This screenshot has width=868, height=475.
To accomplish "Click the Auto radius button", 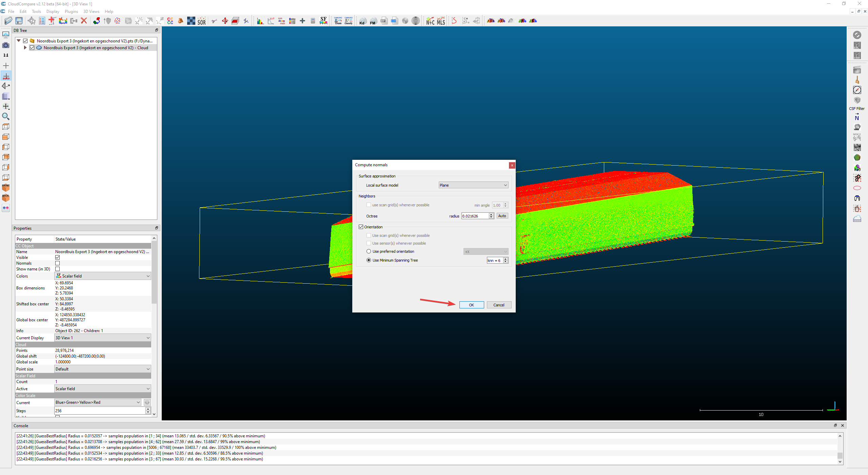I will [502, 216].
